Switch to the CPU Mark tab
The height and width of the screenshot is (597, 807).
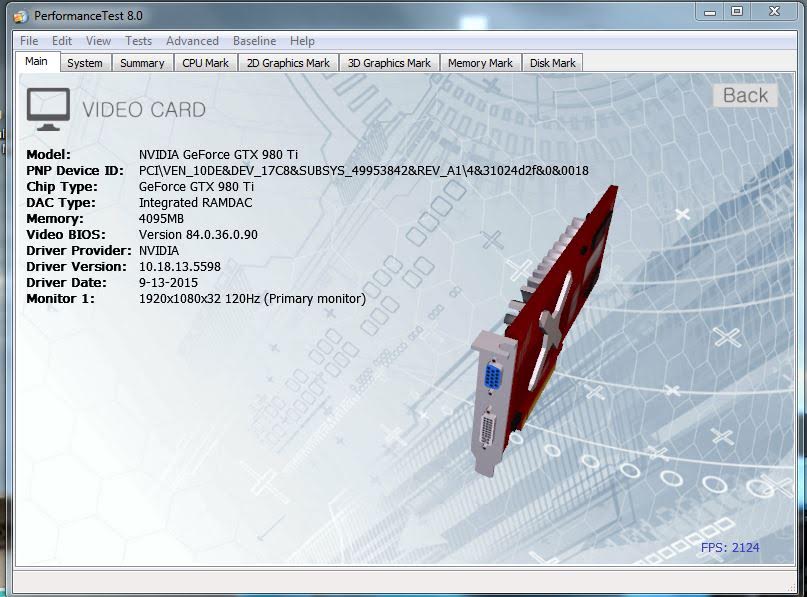pos(205,63)
